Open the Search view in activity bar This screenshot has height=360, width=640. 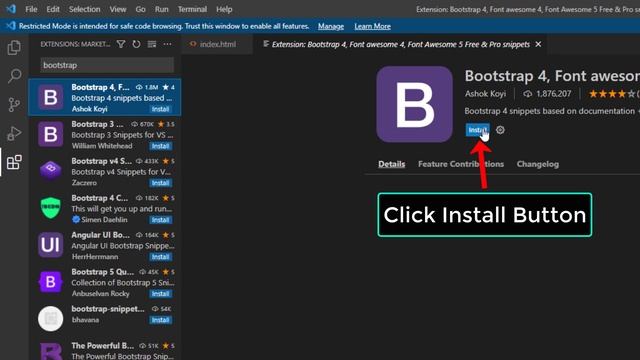[x=14, y=76]
